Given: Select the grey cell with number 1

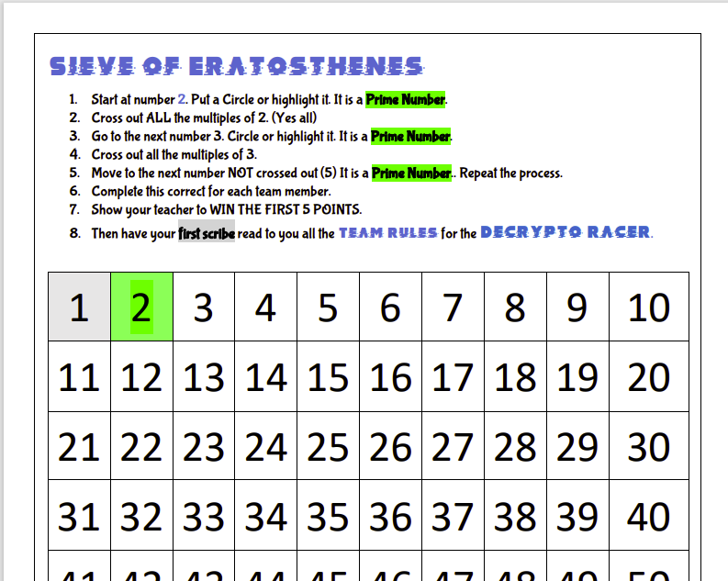Looking at the screenshot, I should 79,307.
